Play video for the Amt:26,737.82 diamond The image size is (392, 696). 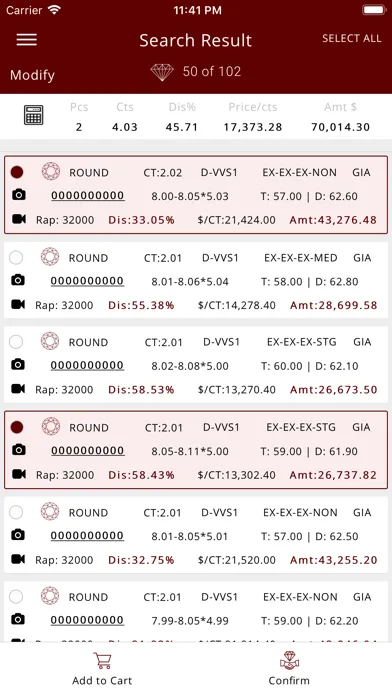click(19, 474)
